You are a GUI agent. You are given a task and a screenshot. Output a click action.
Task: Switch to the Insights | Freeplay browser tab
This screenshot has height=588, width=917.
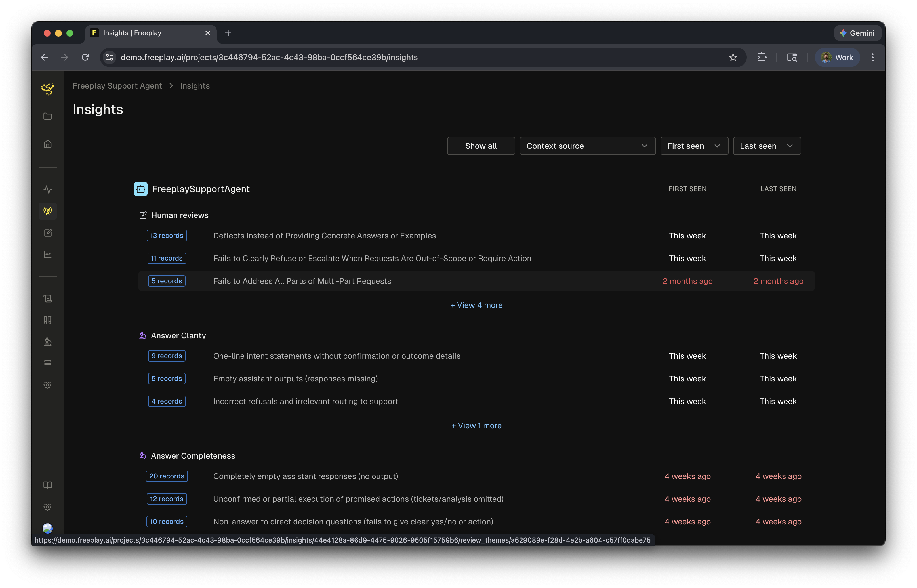pos(132,33)
